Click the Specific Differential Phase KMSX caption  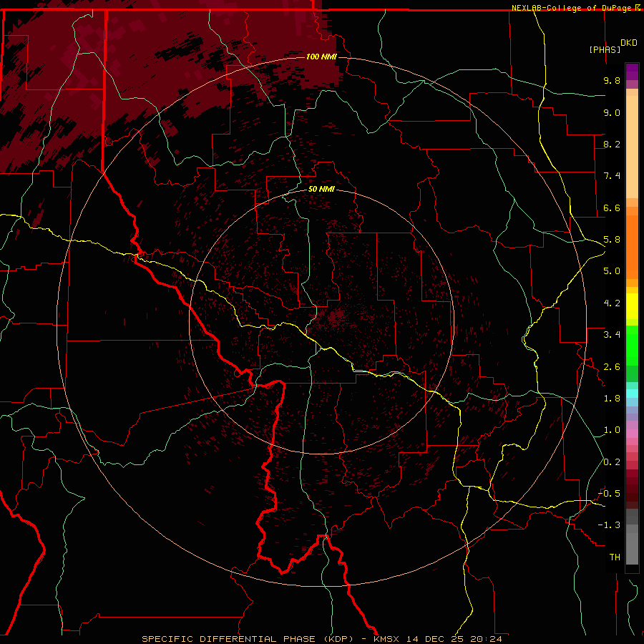coord(321,639)
